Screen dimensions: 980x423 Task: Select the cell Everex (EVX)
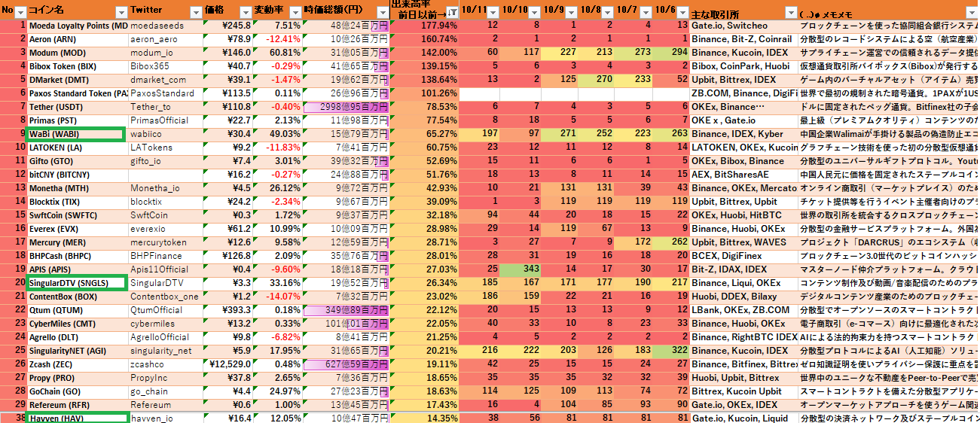(78, 229)
